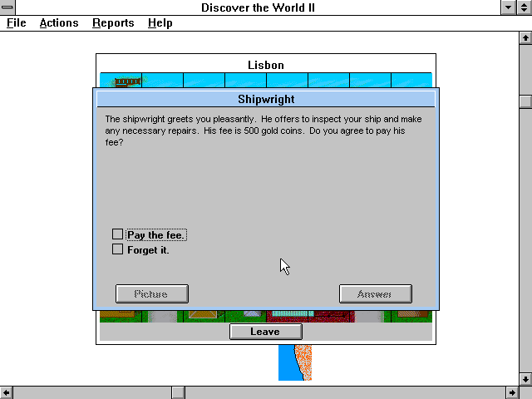Check the 'Pay the fee.' checkbox
The height and width of the screenshot is (399, 532).
coord(117,234)
